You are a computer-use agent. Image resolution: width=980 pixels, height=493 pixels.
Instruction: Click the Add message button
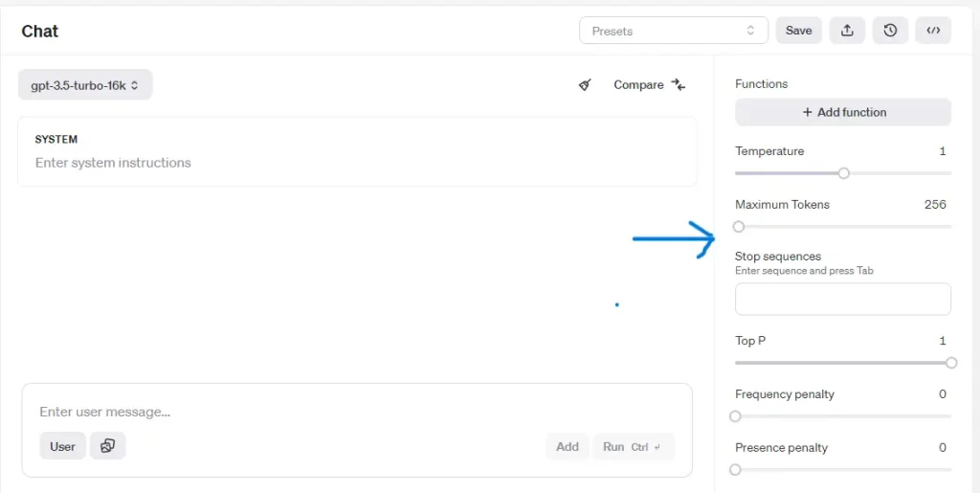(568, 446)
